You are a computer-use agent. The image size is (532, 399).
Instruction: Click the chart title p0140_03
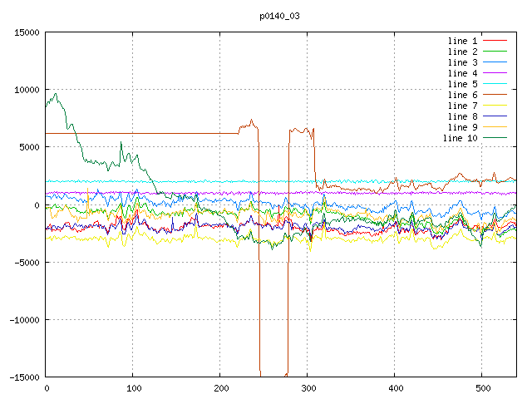279,17
